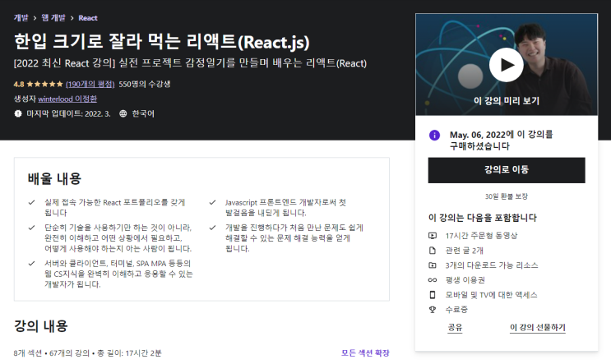Viewport: 611px width, 364px height.
Task: Click the infinity icon beside 평생 이용권
Action: click(x=433, y=280)
